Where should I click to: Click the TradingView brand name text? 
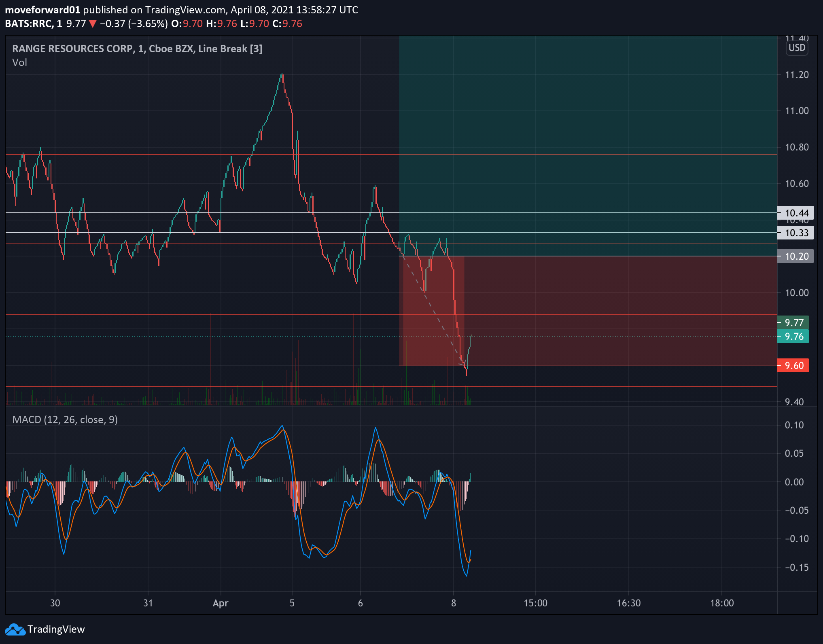(56, 629)
